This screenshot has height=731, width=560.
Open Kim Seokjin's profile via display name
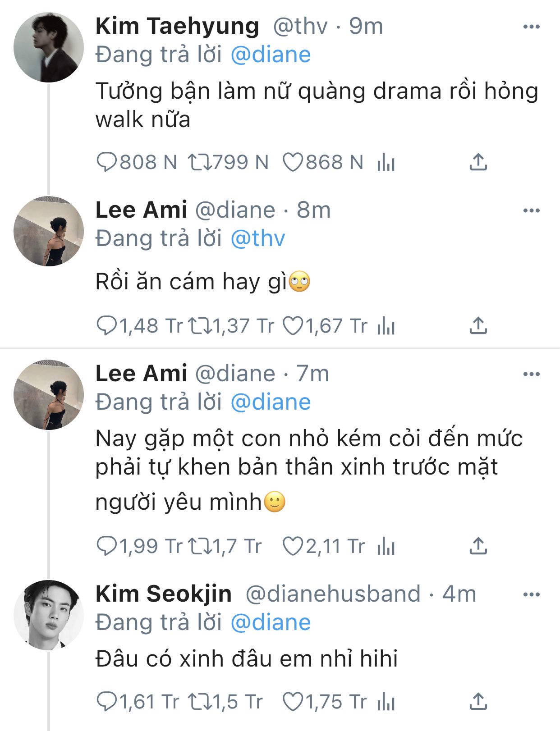[164, 594]
